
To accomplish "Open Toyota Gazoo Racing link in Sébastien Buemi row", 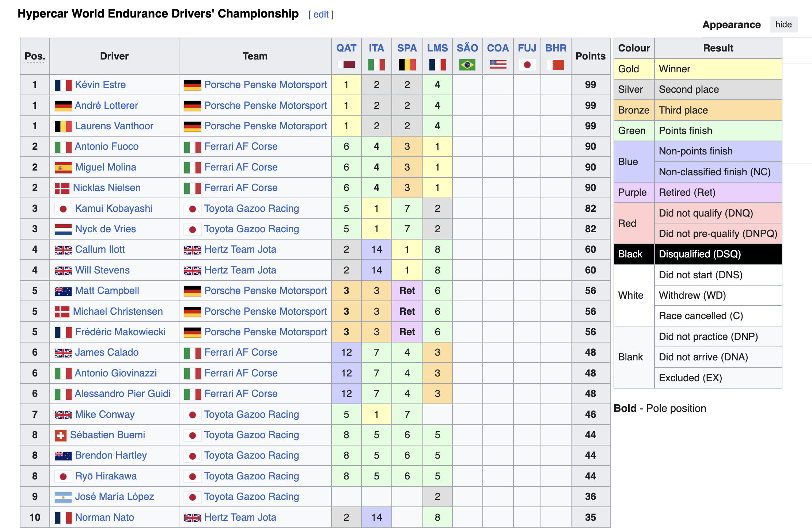I will [251, 435].
